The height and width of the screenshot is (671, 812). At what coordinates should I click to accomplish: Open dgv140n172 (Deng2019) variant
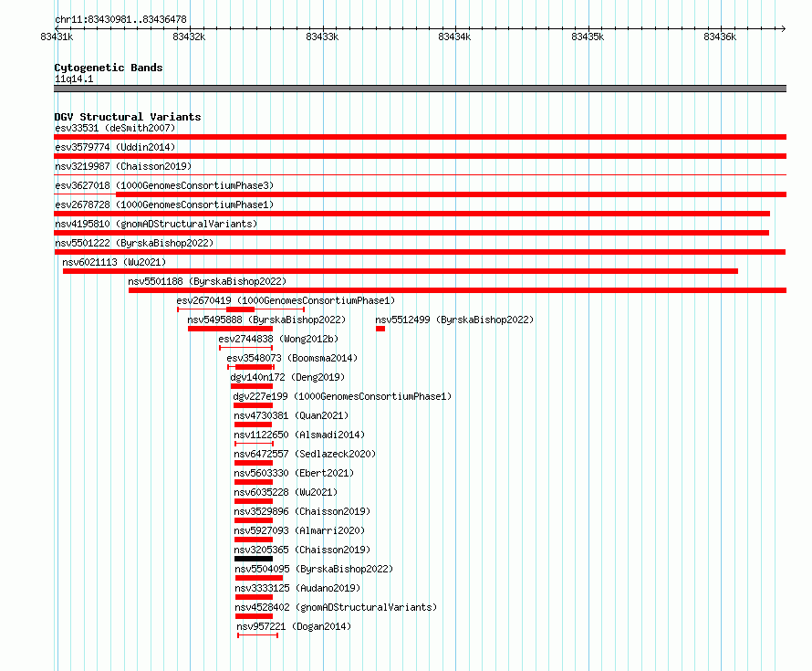(287, 377)
